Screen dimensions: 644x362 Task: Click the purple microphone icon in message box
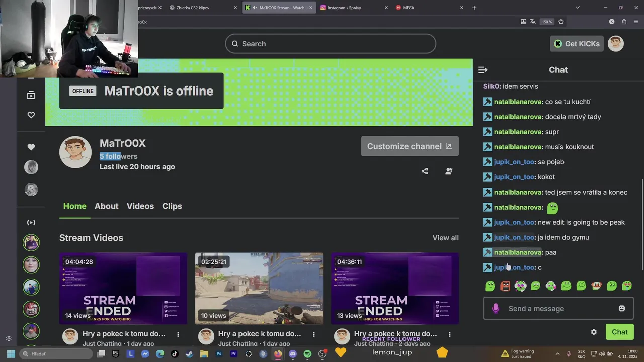[496, 308]
